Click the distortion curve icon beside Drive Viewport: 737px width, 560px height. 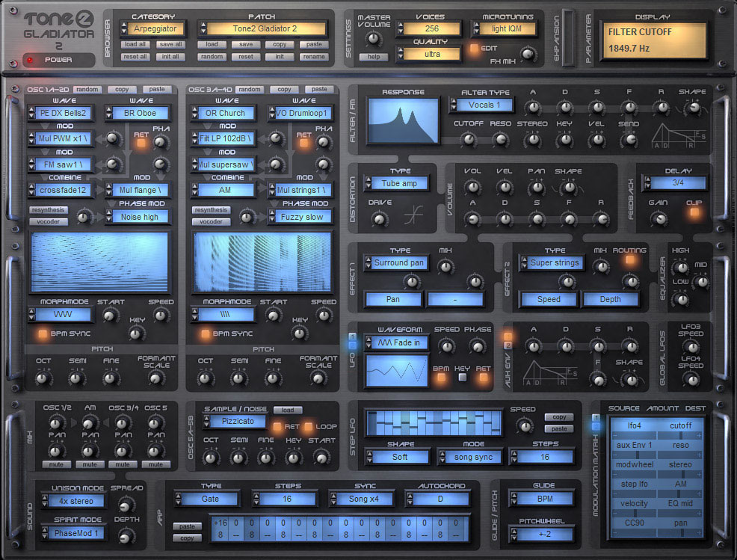point(413,216)
